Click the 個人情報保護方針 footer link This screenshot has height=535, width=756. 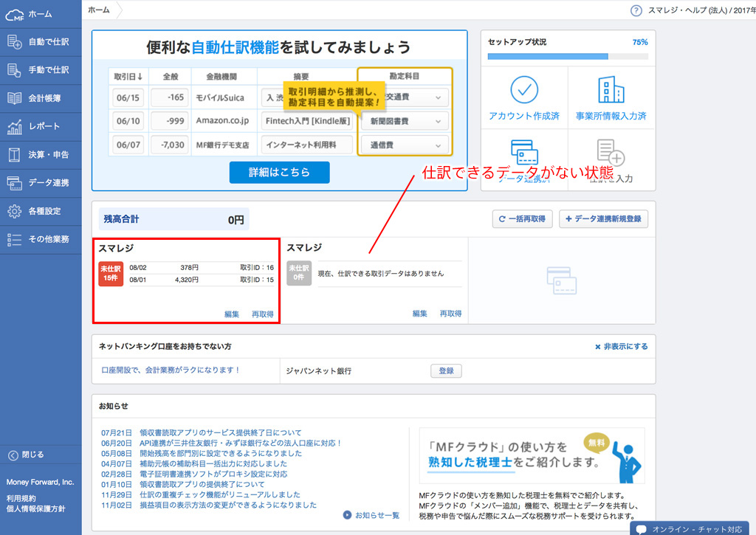35,509
